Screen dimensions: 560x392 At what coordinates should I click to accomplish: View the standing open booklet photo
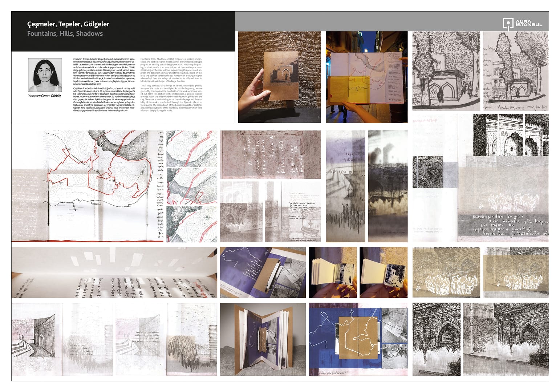(263, 339)
